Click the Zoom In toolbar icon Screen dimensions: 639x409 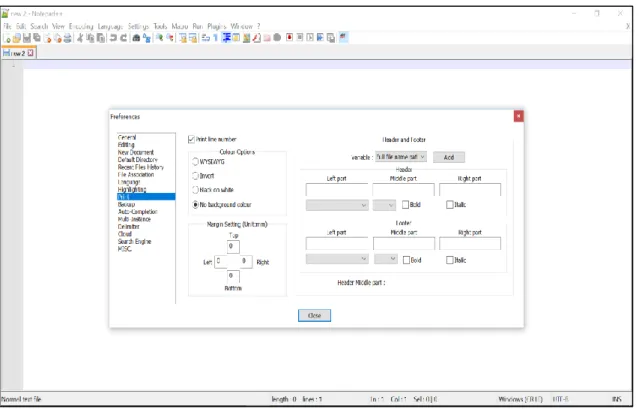tap(159, 38)
